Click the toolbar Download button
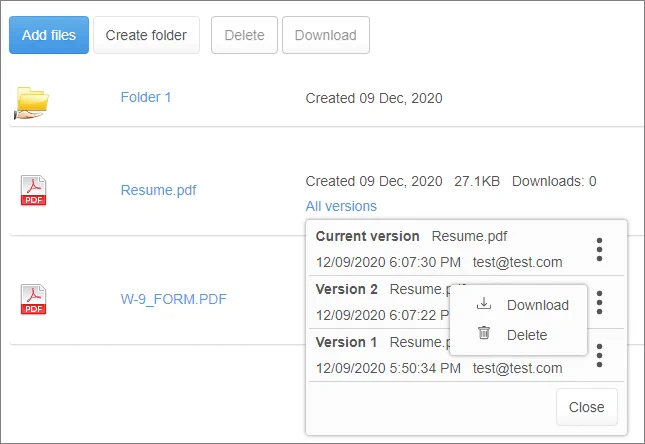The image size is (645, 444). tap(326, 35)
